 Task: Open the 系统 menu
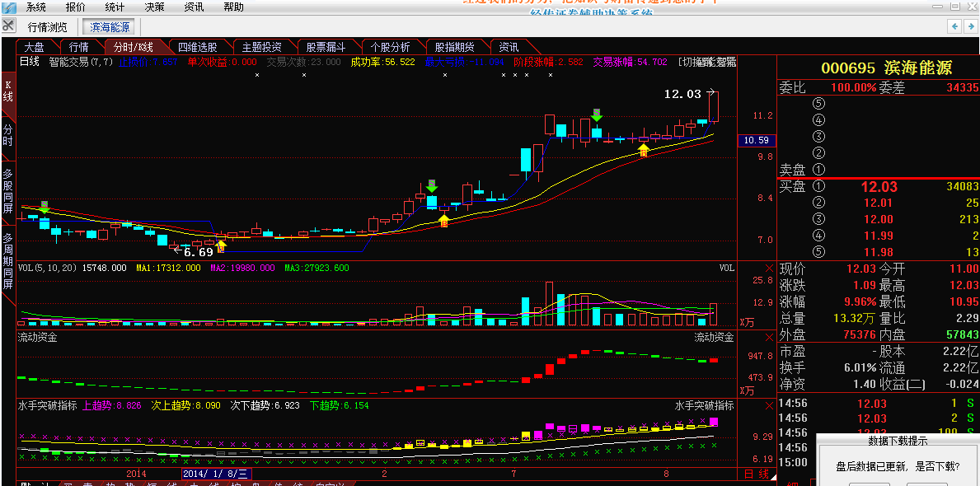36,7
